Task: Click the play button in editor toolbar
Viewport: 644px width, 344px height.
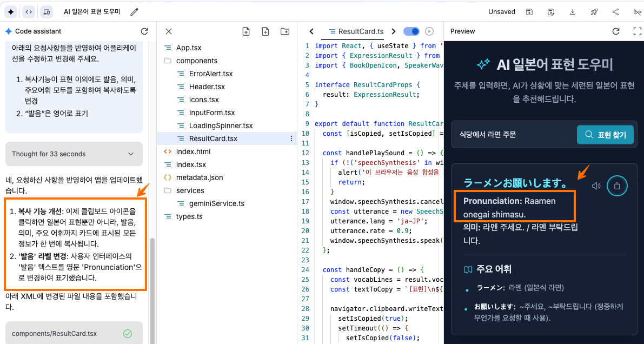Action: [x=429, y=31]
